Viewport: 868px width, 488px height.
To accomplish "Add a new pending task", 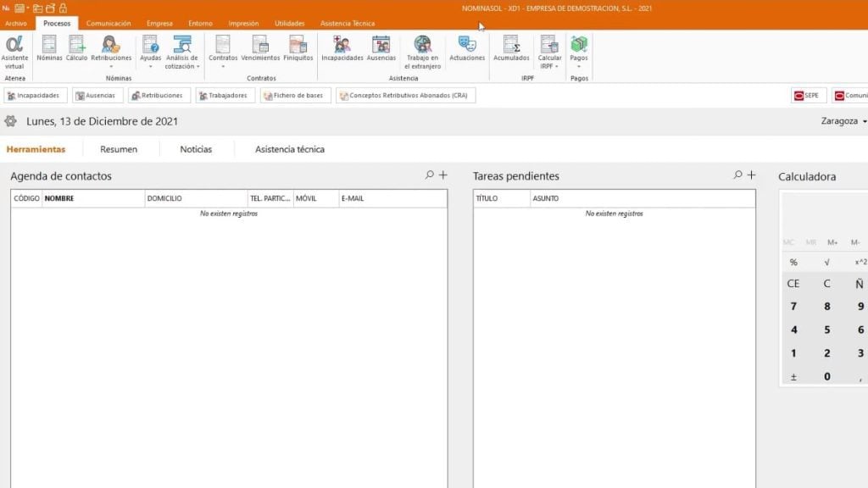I will (x=751, y=175).
